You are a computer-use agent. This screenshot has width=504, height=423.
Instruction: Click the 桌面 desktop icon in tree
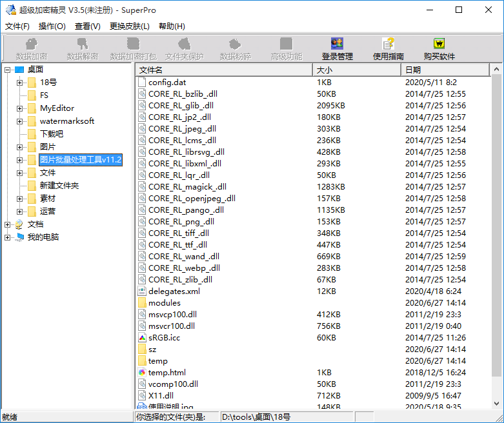tap(19, 70)
